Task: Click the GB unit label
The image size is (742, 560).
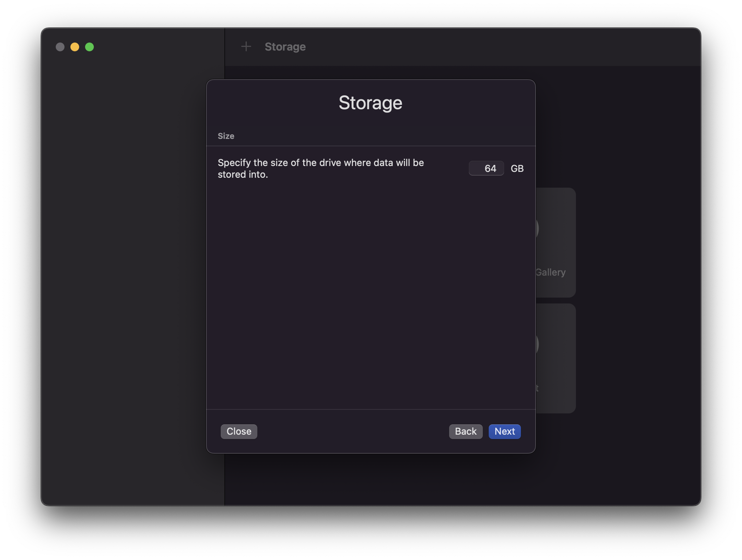Action: (x=517, y=169)
